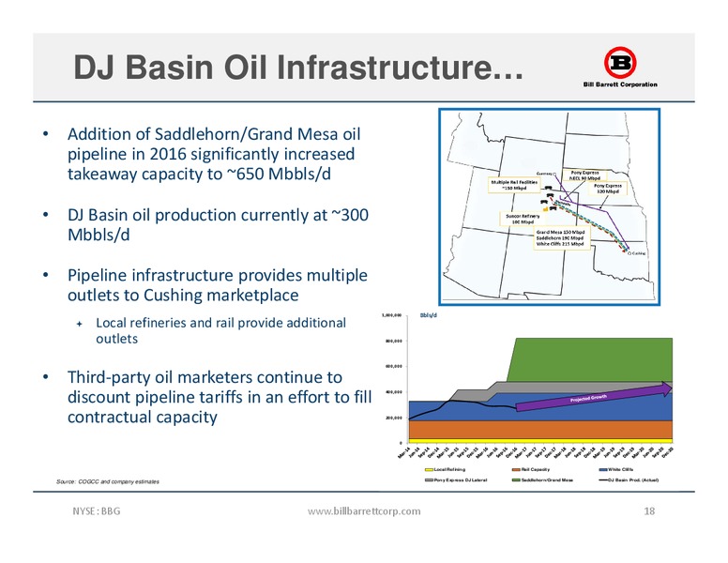The height and width of the screenshot is (563, 728).
Task: Click the Bill Barrett Corporation logo
Action: click(x=620, y=67)
